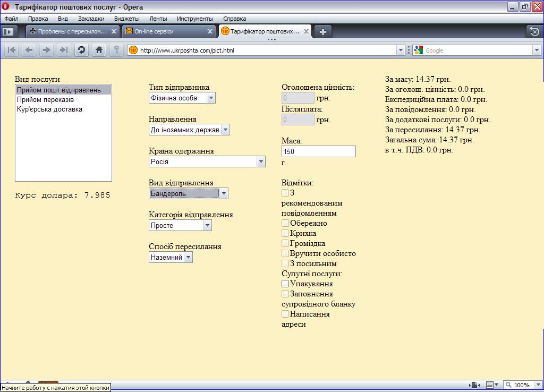This screenshot has width=544, height=392.
Task: Click the Back navigation arrow
Action: pyautogui.click(x=29, y=50)
